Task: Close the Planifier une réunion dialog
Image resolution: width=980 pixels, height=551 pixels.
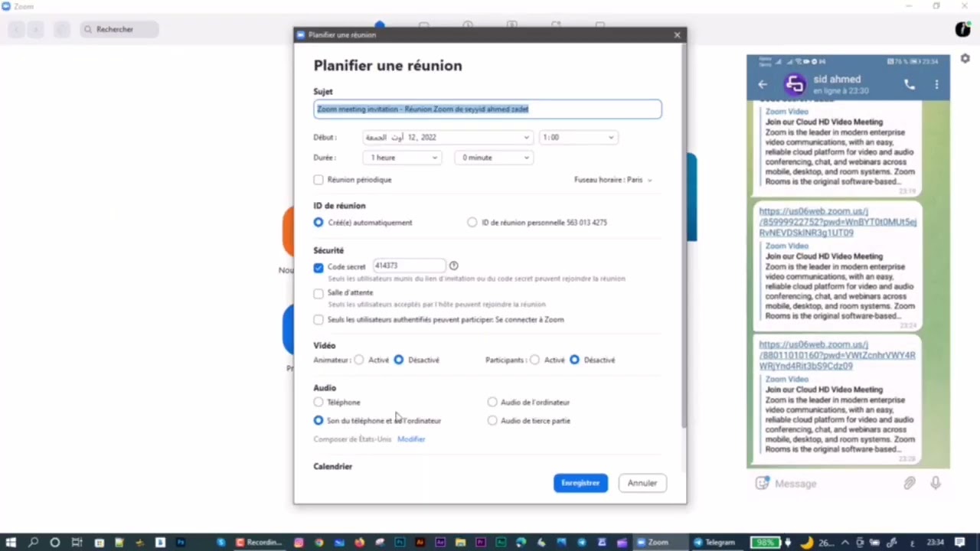Action: pos(677,35)
